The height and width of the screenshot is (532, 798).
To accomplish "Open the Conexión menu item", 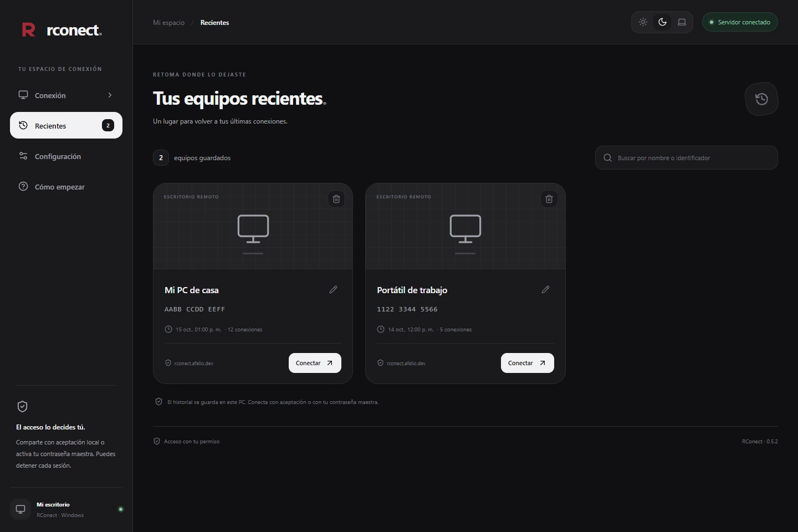I will click(66, 95).
